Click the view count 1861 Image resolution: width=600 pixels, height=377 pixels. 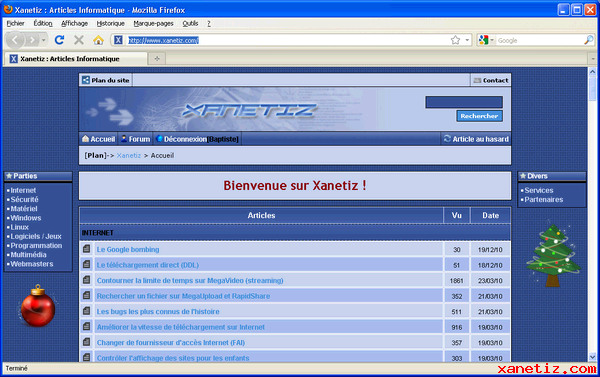coord(457,281)
